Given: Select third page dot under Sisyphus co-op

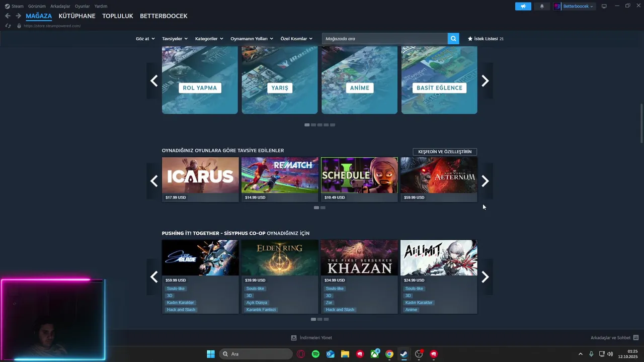Looking at the screenshot, I should coord(326,319).
